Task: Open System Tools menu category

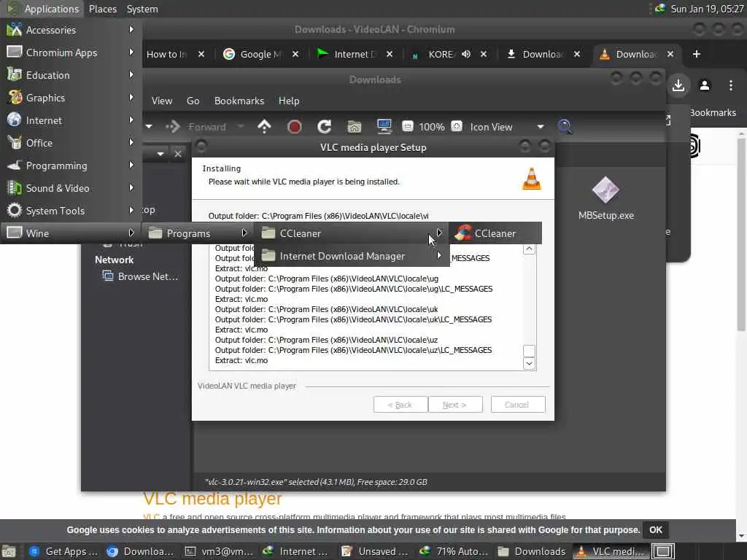Action: pyautogui.click(x=71, y=211)
